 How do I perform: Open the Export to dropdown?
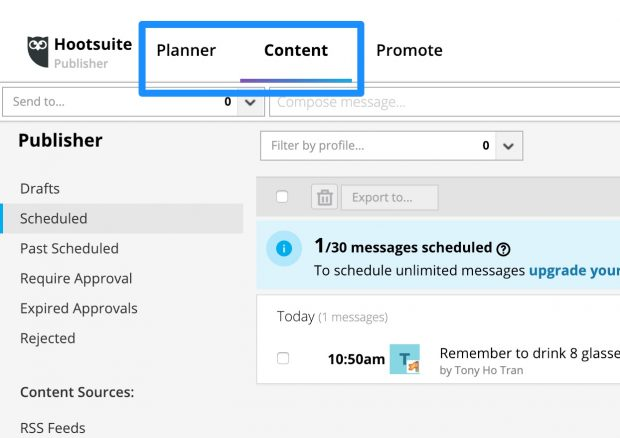point(389,197)
